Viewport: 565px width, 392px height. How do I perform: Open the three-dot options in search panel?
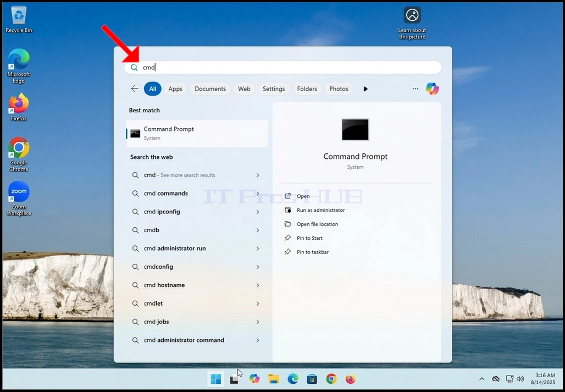tap(415, 89)
